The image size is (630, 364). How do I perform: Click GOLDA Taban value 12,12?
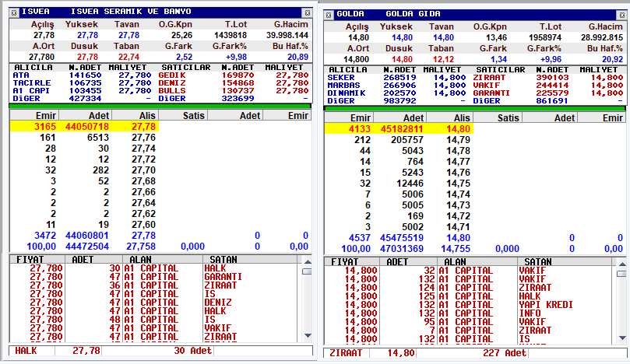click(x=444, y=59)
